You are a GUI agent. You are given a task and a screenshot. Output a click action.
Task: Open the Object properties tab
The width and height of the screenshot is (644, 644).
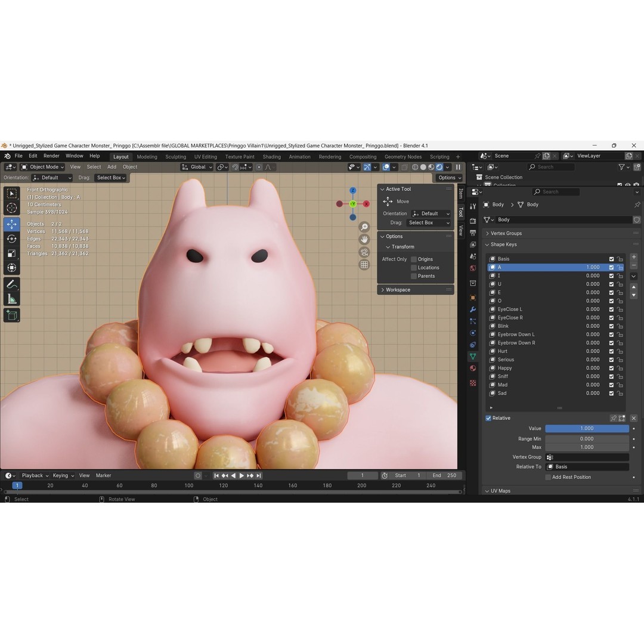[x=473, y=298]
